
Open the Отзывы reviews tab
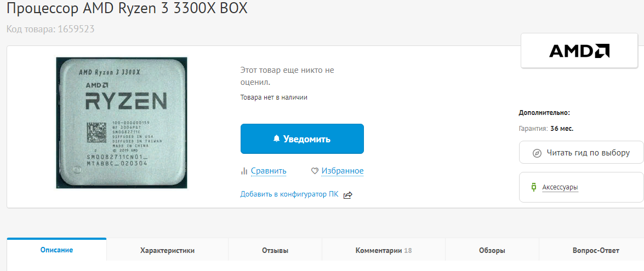coord(275,251)
